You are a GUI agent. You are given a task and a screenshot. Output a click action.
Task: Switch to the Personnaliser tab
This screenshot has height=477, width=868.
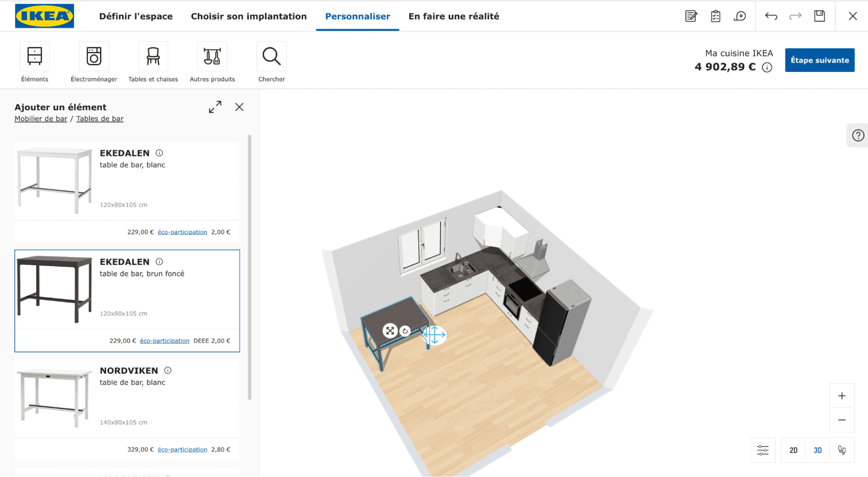357,16
